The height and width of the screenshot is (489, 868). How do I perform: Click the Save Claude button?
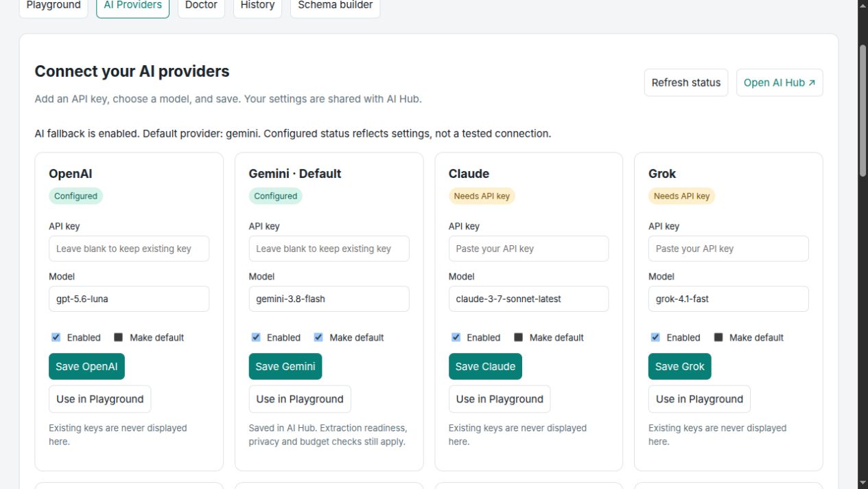pos(485,366)
